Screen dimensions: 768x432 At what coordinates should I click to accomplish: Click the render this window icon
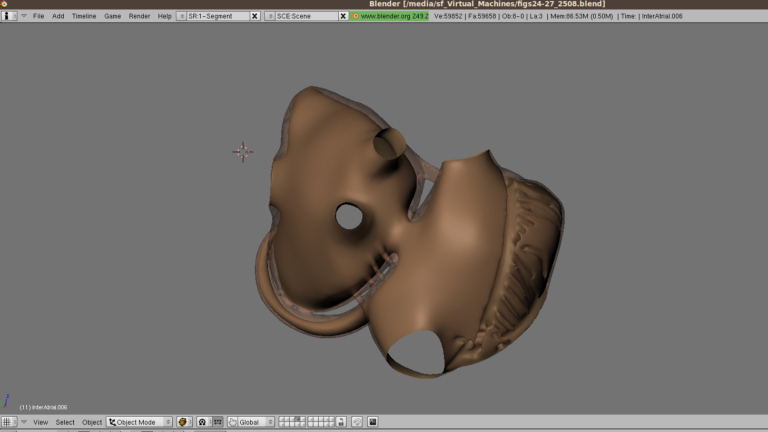[x=373, y=422]
